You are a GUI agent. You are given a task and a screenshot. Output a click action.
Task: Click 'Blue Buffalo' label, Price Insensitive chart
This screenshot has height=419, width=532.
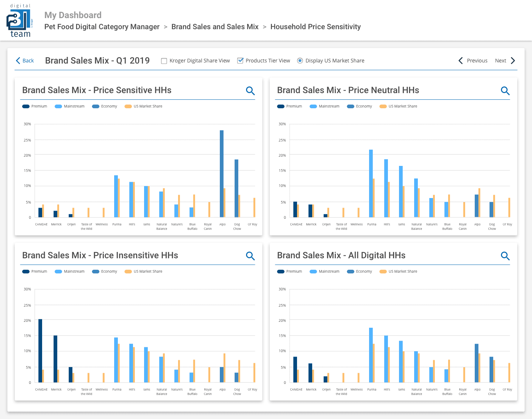point(192,392)
